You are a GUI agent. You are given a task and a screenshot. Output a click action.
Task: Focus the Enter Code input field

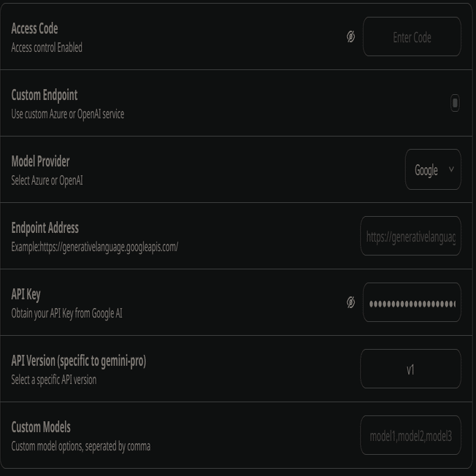click(412, 37)
